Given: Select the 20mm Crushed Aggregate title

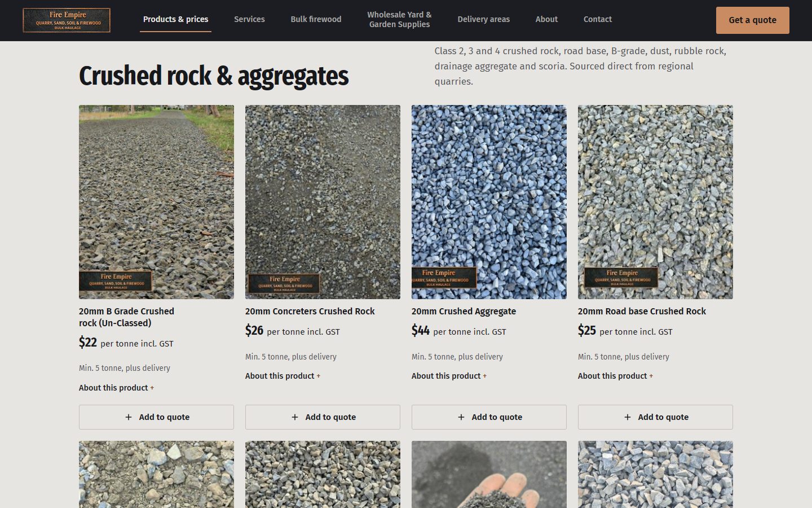Looking at the screenshot, I should click(464, 312).
